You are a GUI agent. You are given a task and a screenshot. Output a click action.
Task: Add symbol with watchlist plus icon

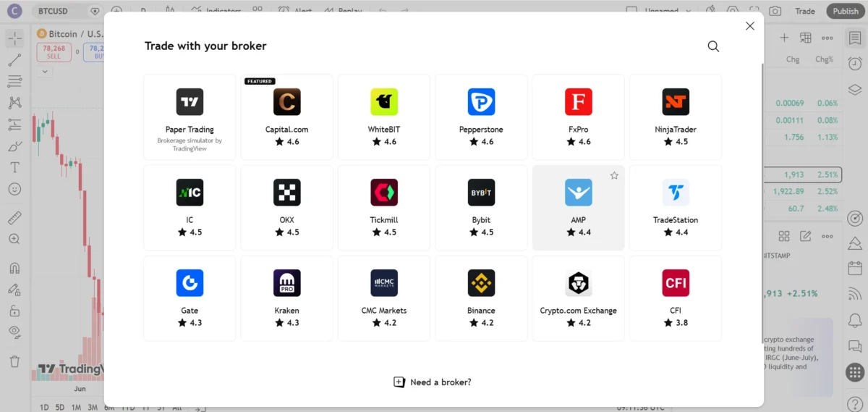point(784,38)
